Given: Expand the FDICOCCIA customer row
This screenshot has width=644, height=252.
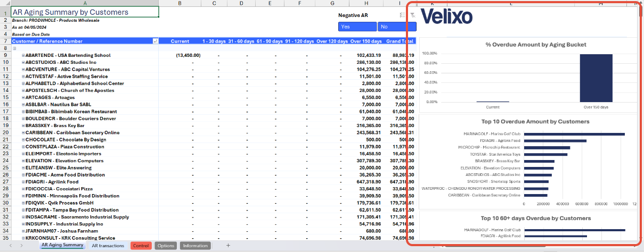Looking at the screenshot, I should coord(23,189).
